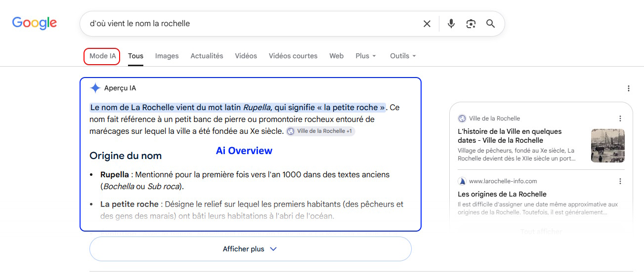Image resolution: width=644 pixels, height=279 pixels.
Task: Open Les origines de La Rochelle link
Action: click(502, 194)
